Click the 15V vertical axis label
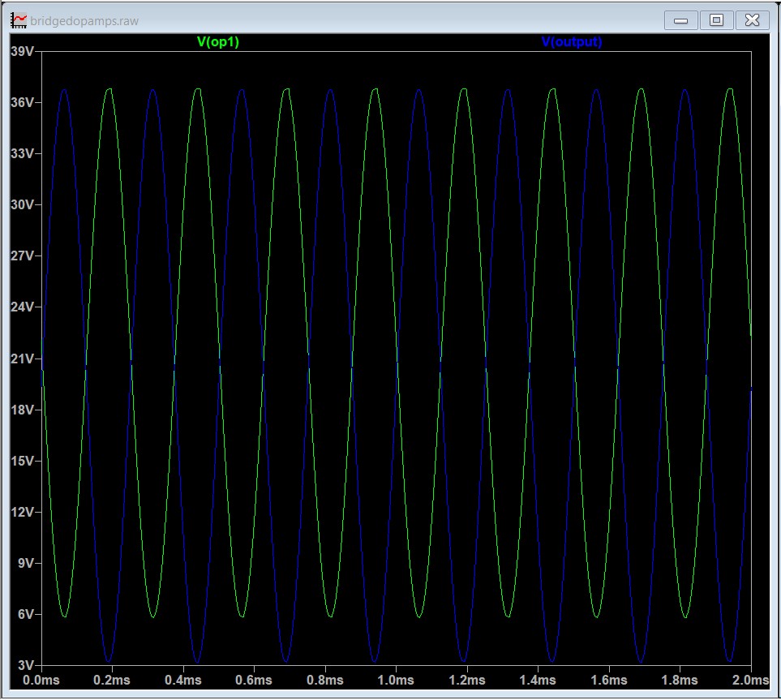The image size is (781, 700). (23, 461)
